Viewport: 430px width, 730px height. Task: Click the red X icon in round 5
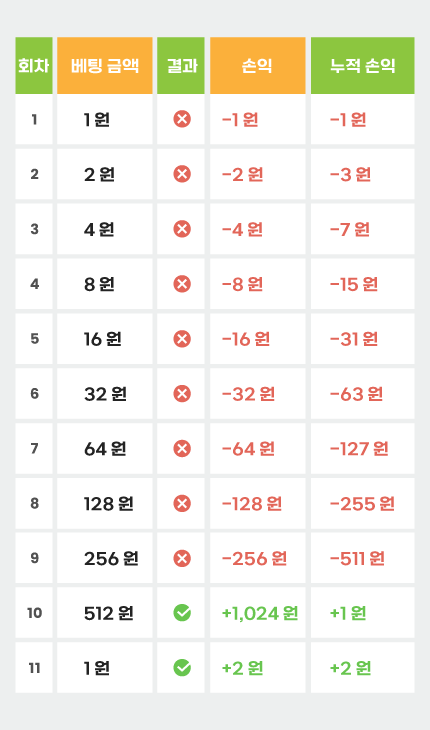pos(182,338)
